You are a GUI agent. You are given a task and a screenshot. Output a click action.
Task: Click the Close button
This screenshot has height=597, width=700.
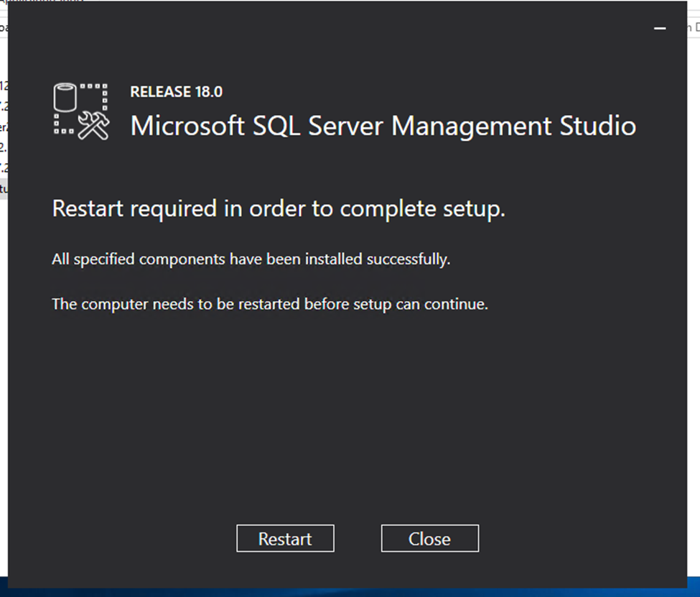click(430, 539)
